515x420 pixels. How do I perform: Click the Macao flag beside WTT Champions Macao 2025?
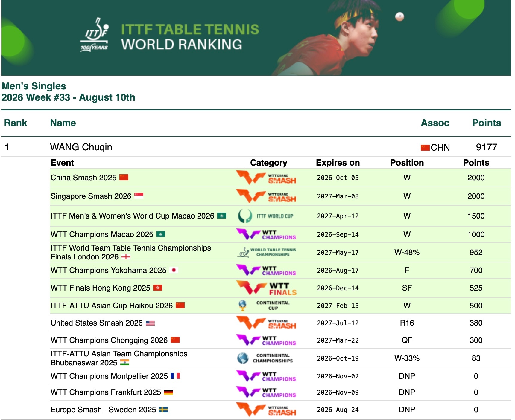tap(161, 234)
